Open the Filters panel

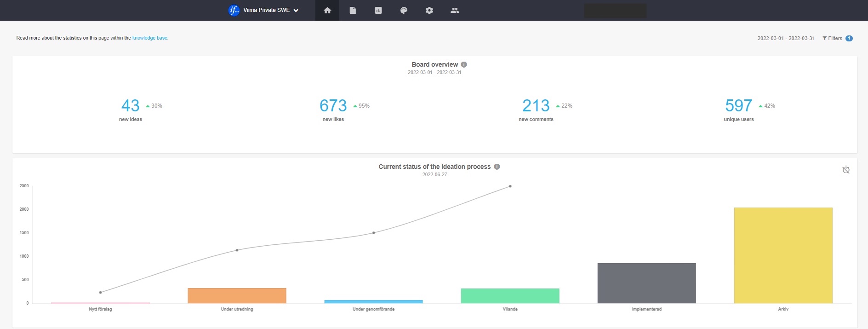(x=833, y=38)
